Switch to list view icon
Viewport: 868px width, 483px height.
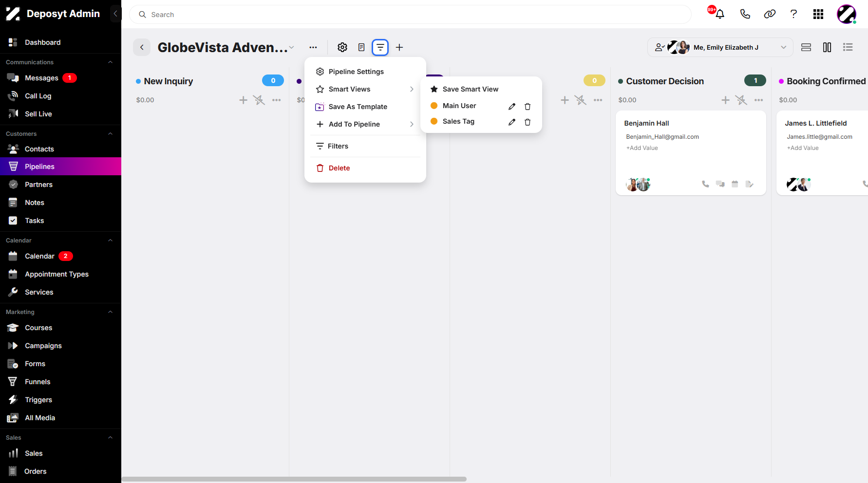click(848, 47)
